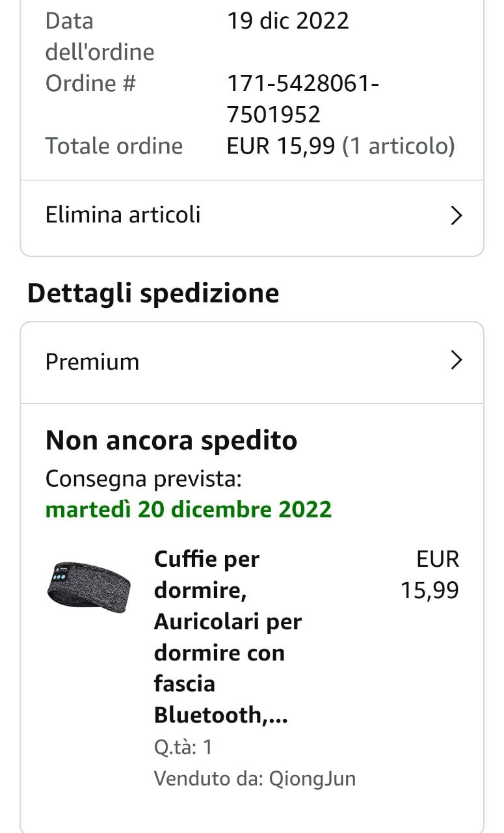Screen dimensions: 504x833
Task: Tap the order date 19 dic 2022
Action: [x=288, y=21]
